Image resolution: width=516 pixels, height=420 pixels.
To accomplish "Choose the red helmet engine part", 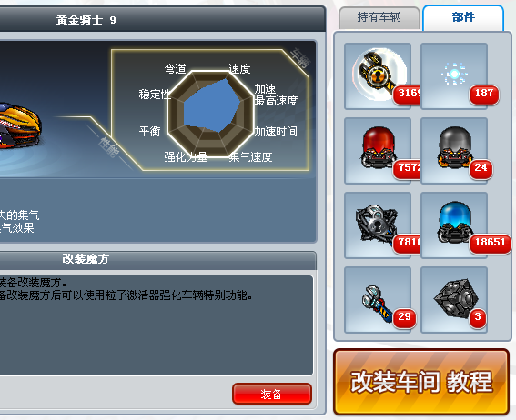I will tap(378, 151).
